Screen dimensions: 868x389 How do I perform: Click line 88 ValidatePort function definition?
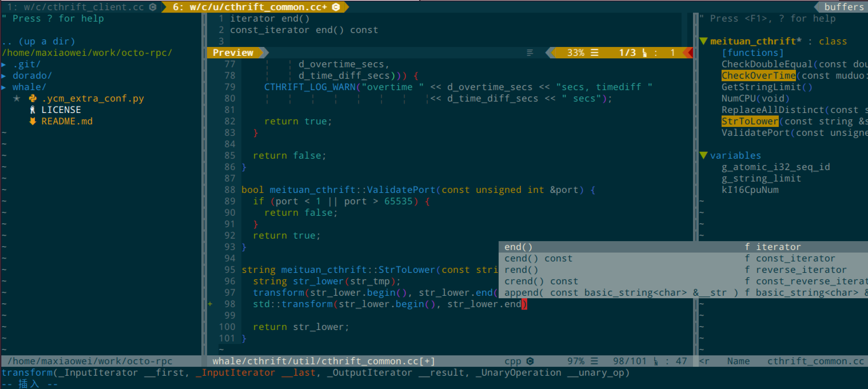pos(418,190)
